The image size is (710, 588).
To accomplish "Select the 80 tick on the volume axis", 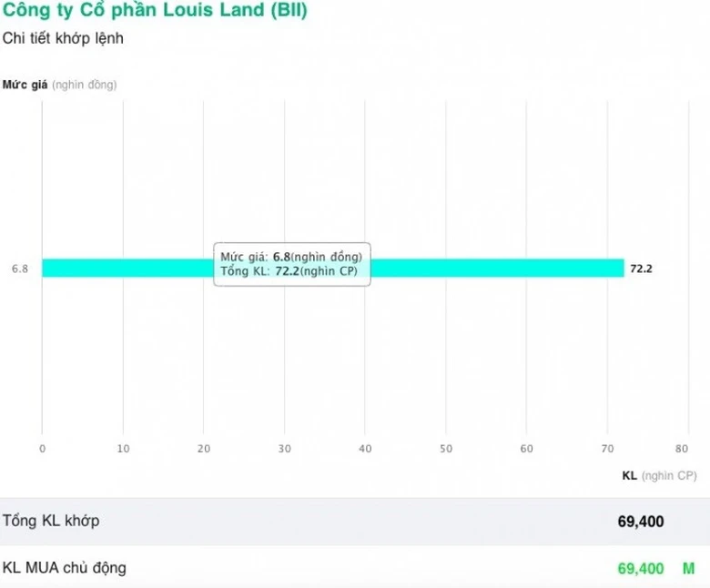I will pos(682,448).
